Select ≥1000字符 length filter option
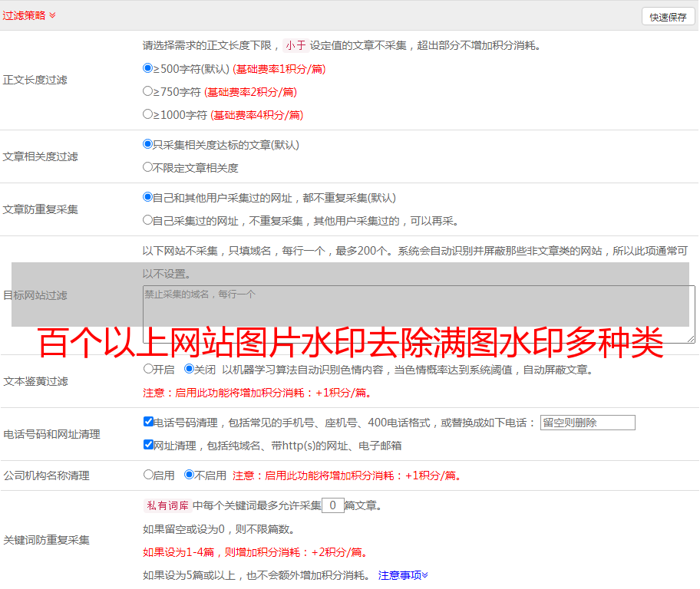Image resolution: width=700 pixels, height=589 pixels. pyautogui.click(x=148, y=114)
